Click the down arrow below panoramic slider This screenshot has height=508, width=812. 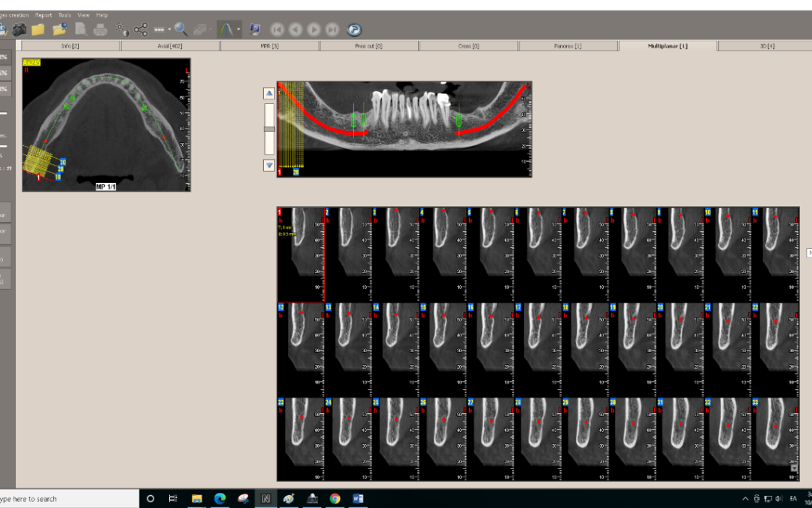(269, 166)
